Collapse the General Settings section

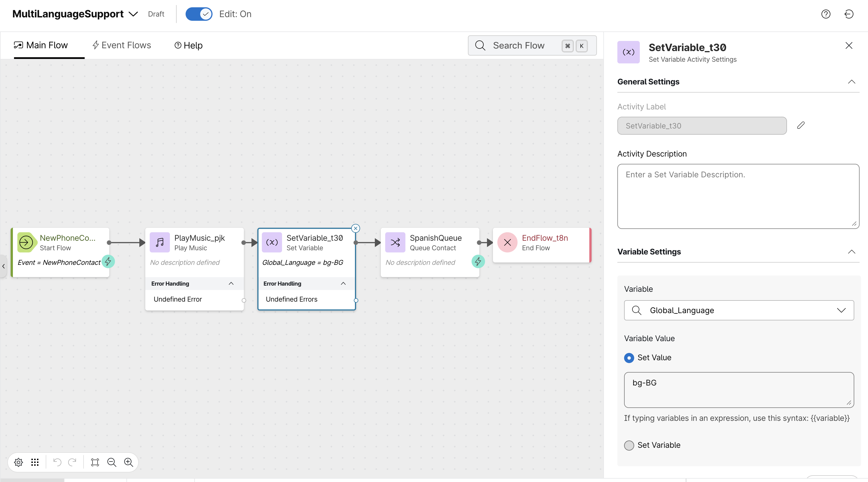(851, 82)
